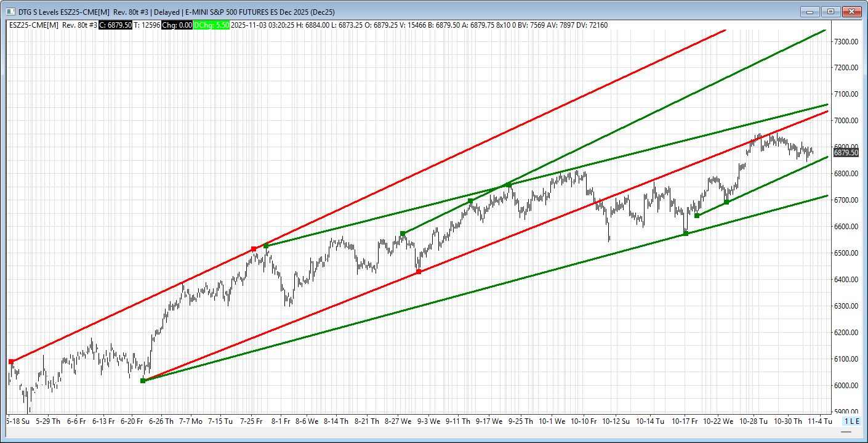Select red anchor point at chart's far left
Screen dimensions: 868x443
(11, 362)
